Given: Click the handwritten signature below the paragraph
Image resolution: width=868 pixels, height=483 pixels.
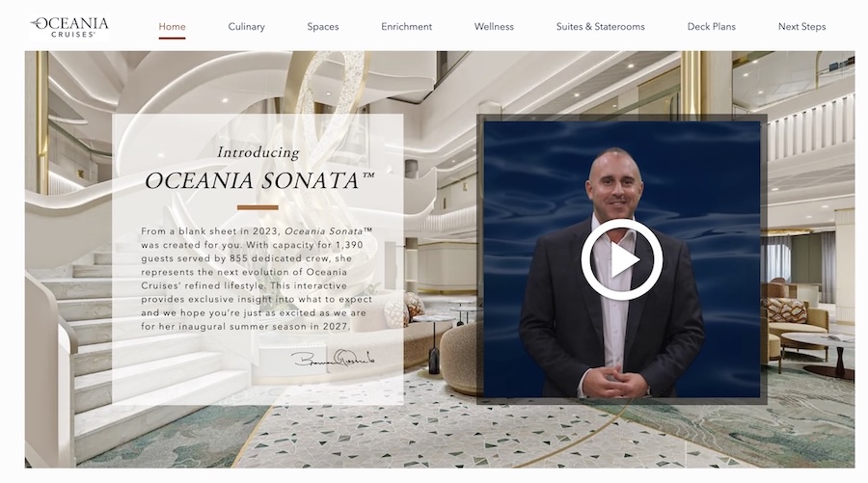Looking at the screenshot, I should click(334, 359).
